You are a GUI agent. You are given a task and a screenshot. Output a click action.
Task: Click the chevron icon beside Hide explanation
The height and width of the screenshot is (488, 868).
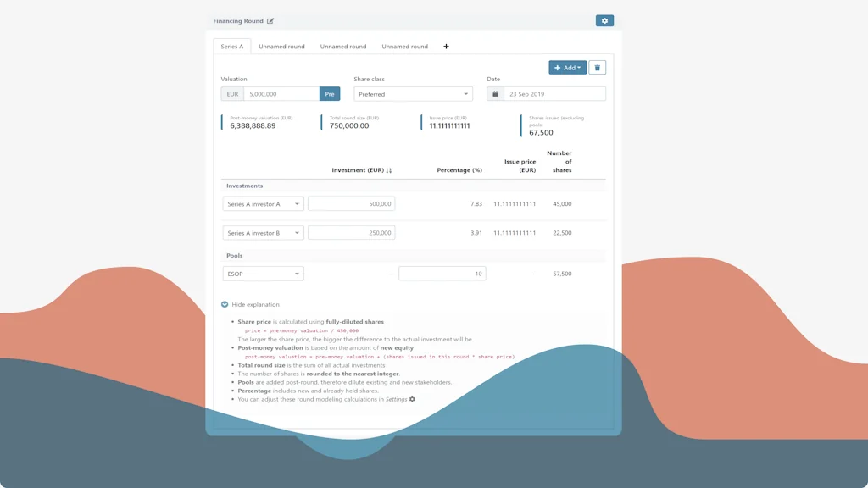pos(224,304)
